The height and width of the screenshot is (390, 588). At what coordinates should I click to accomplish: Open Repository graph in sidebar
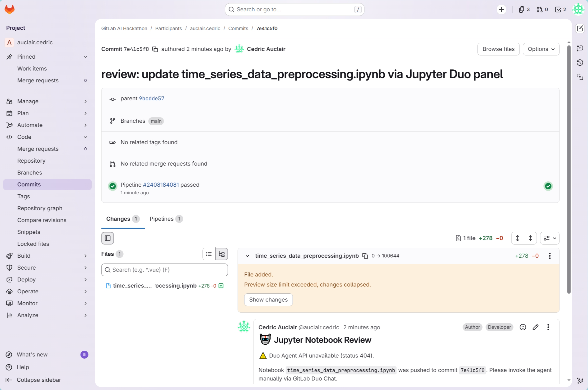pos(40,208)
